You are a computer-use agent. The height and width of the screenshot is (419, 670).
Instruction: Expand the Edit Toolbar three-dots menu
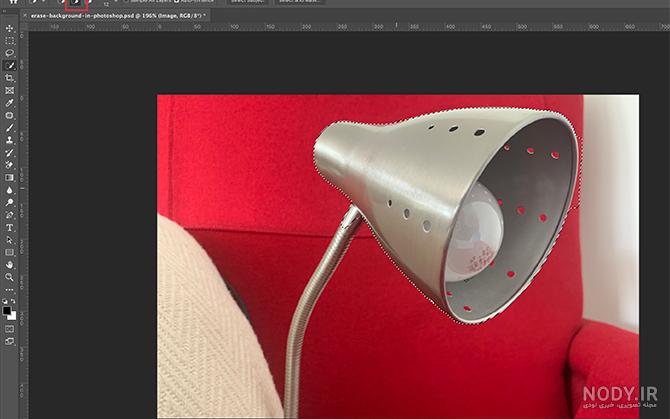[x=9, y=290]
